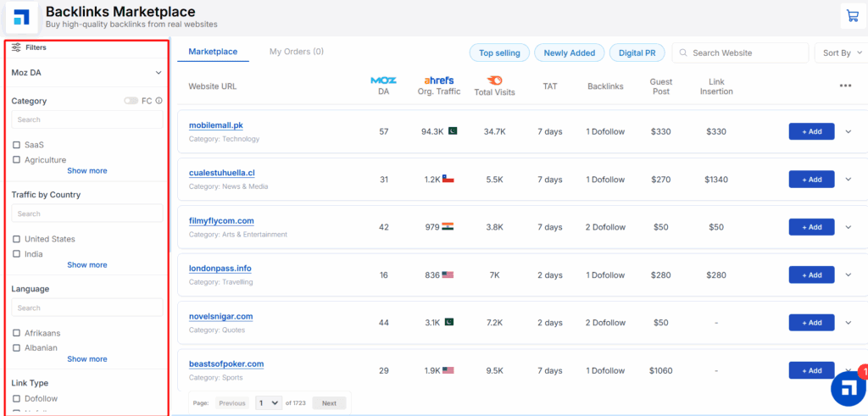Click the Language search field
Viewport: 868px width, 416px height.
click(x=87, y=308)
